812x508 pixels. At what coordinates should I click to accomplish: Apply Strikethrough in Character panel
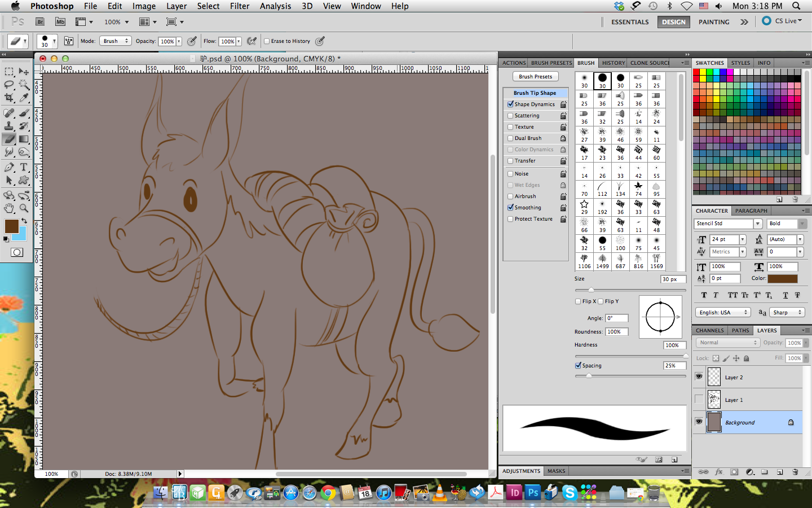pyautogui.click(x=797, y=295)
